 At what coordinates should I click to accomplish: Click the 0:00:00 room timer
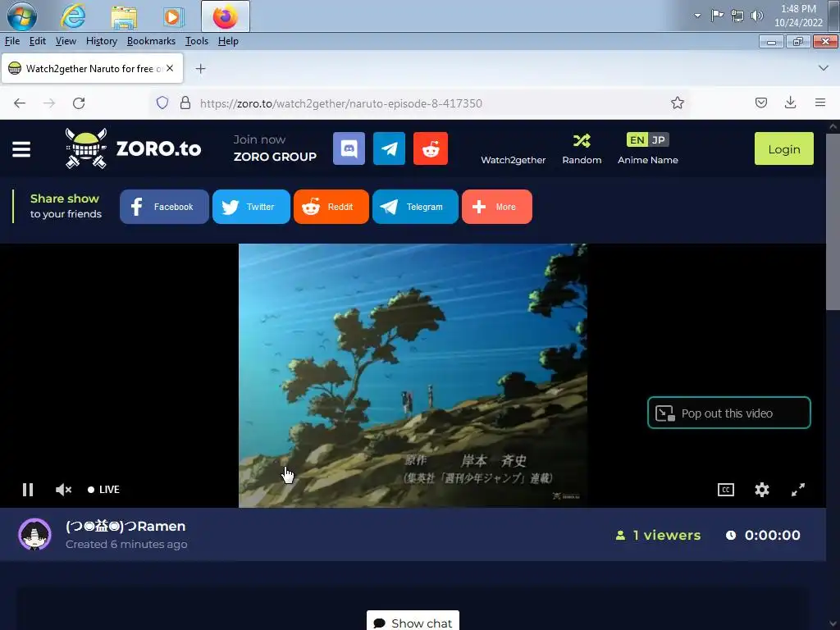coord(763,535)
